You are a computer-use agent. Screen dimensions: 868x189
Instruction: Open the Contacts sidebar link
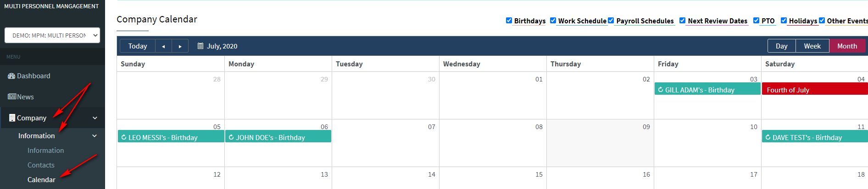click(41, 165)
